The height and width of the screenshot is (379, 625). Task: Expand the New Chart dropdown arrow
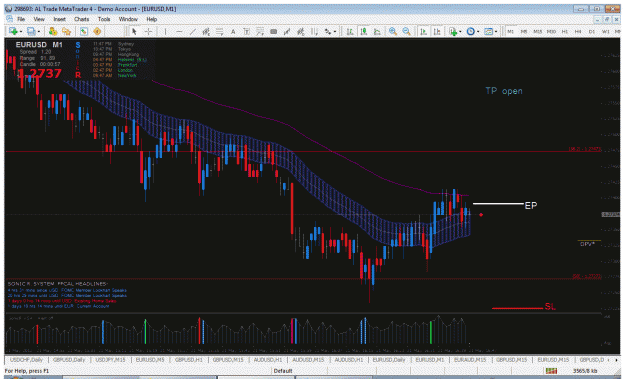pos(20,31)
